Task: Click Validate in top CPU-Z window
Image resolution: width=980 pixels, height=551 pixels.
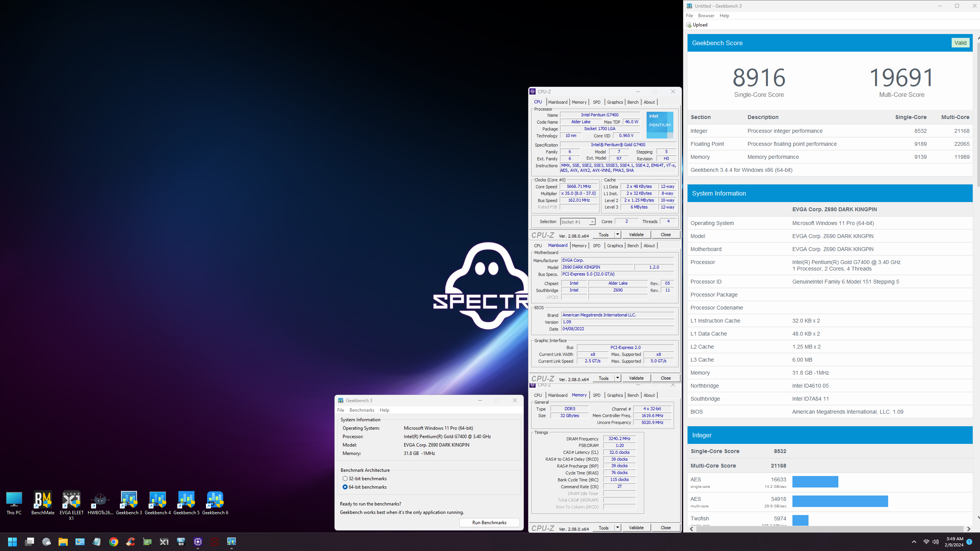Action: coord(636,235)
